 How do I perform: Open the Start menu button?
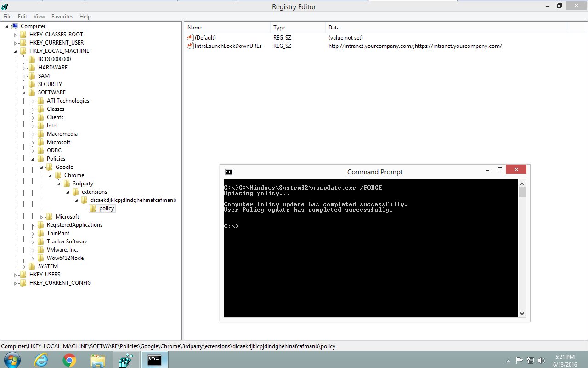(11, 360)
